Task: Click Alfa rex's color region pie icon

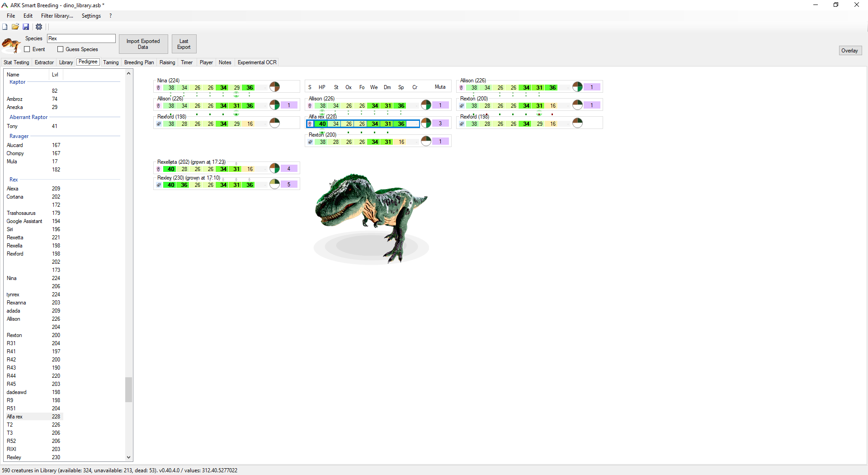Action: (426, 123)
